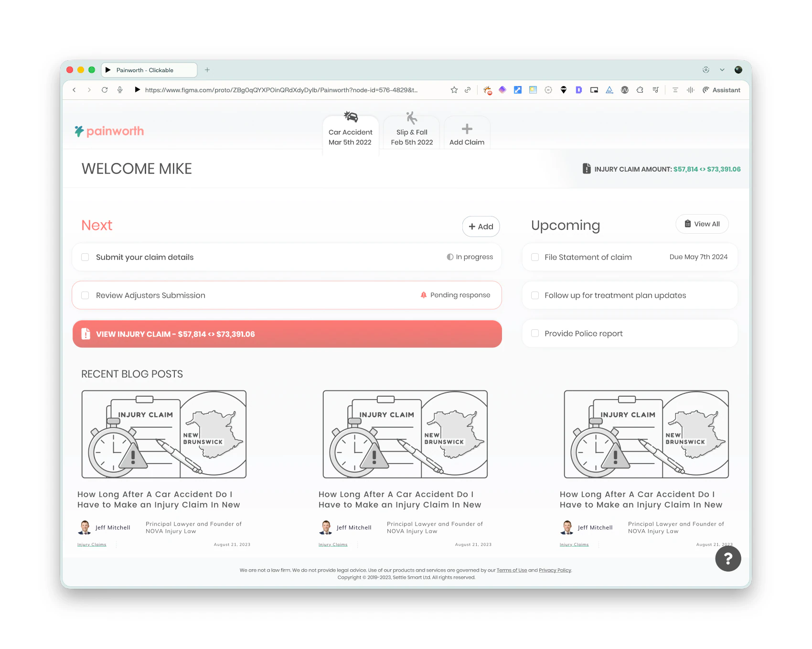Tick the File Statement of claim checkbox

(x=535, y=257)
